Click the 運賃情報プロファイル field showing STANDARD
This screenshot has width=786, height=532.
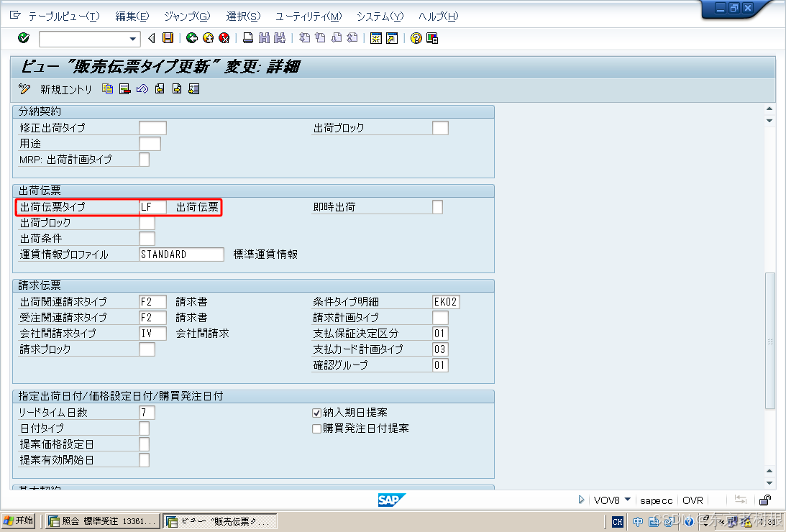[x=181, y=254]
